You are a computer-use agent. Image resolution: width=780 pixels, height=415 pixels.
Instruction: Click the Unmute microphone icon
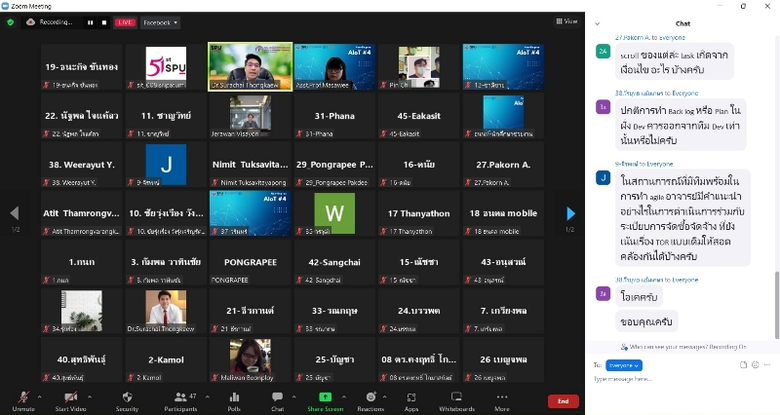[x=22, y=397]
